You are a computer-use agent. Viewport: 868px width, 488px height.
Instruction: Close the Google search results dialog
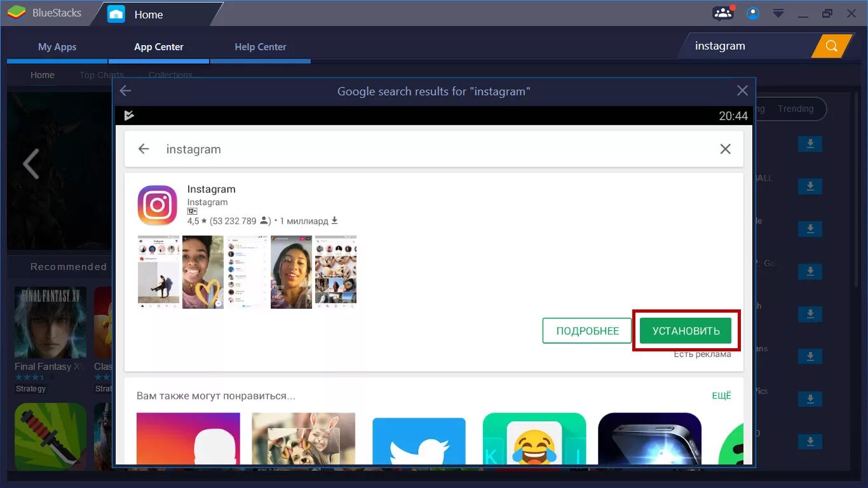[x=742, y=91]
